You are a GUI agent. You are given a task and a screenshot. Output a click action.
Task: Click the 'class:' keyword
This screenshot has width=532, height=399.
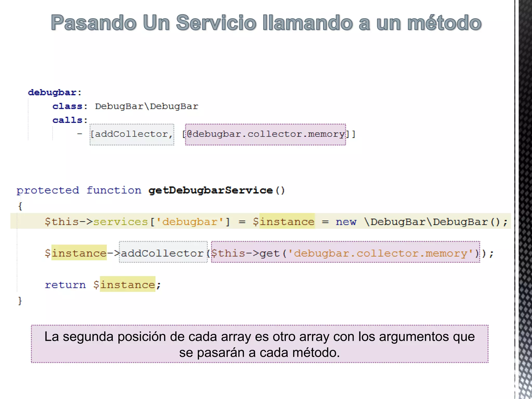[70, 106]
